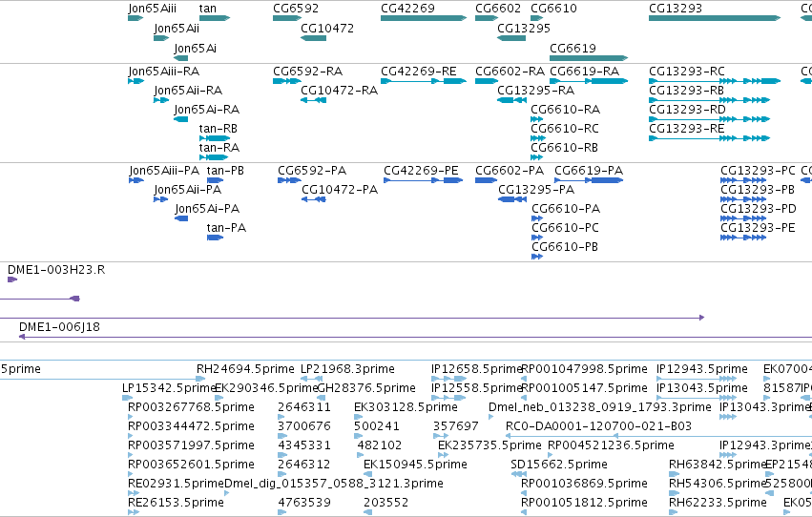
Task: Select protein CG6592-PA
Action: click(289, 180)
